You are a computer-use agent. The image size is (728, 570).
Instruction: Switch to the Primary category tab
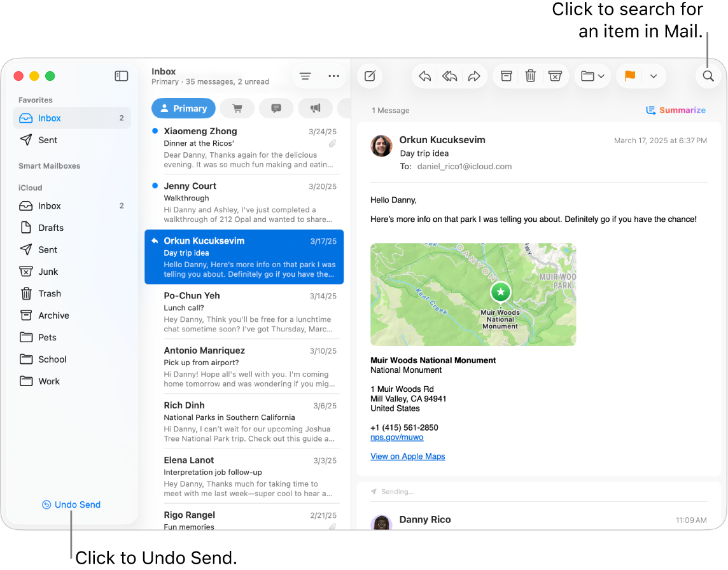pos(183,108)
